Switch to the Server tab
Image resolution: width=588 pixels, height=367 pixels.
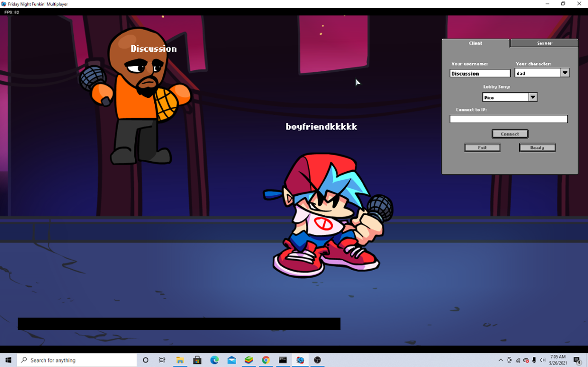click(544, 43)
